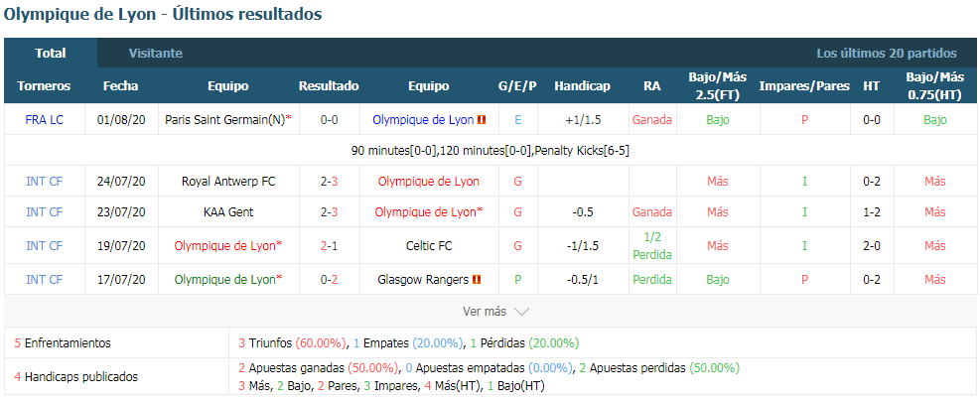Click the penalty kicks details row
Image resolution: width=980 pixels, height=401 pixels.
[490, 151]
